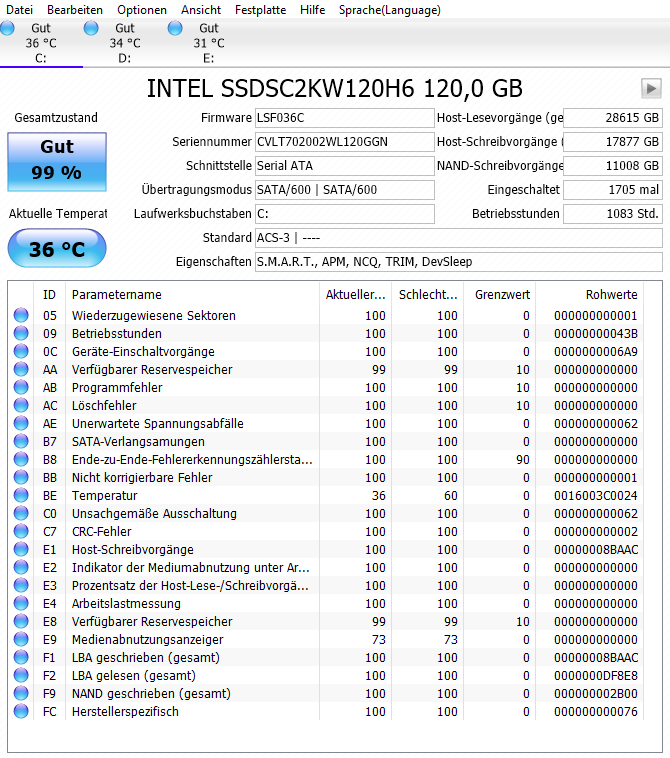Click status icon of Herstellerspezifisch row
This screenshot has height=758, width=670.
coord(21,711)
